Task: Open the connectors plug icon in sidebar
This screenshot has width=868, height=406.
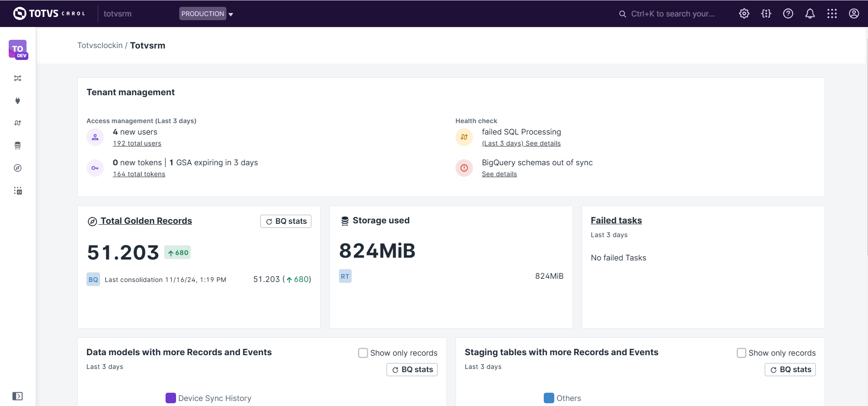Action: (x=18, y=101)
